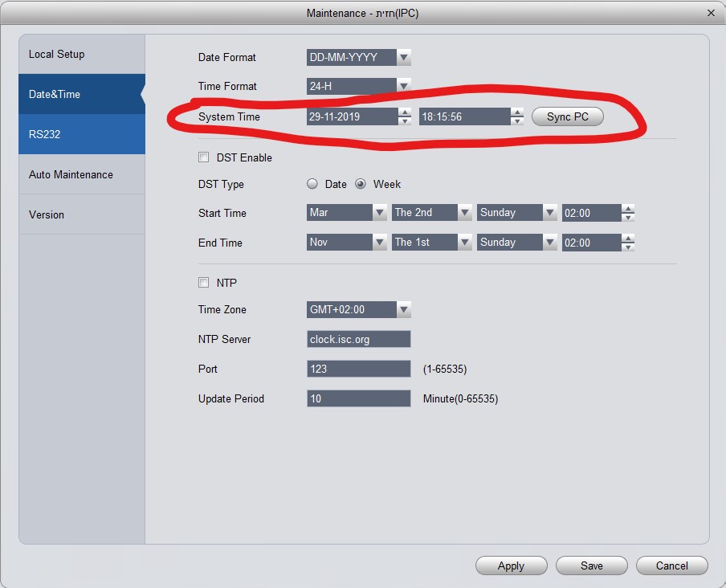Open End Time week dropdown (The 1st)
726x588 pixels.
pos(431,242)
